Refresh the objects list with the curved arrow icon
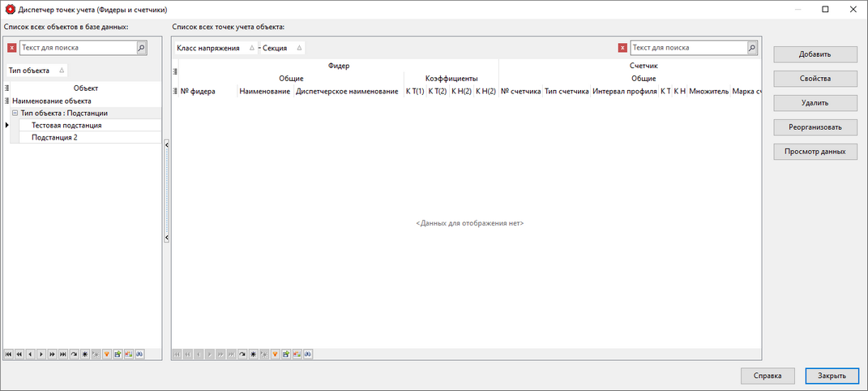The image size is (868, 391). (x=75, y=354)
